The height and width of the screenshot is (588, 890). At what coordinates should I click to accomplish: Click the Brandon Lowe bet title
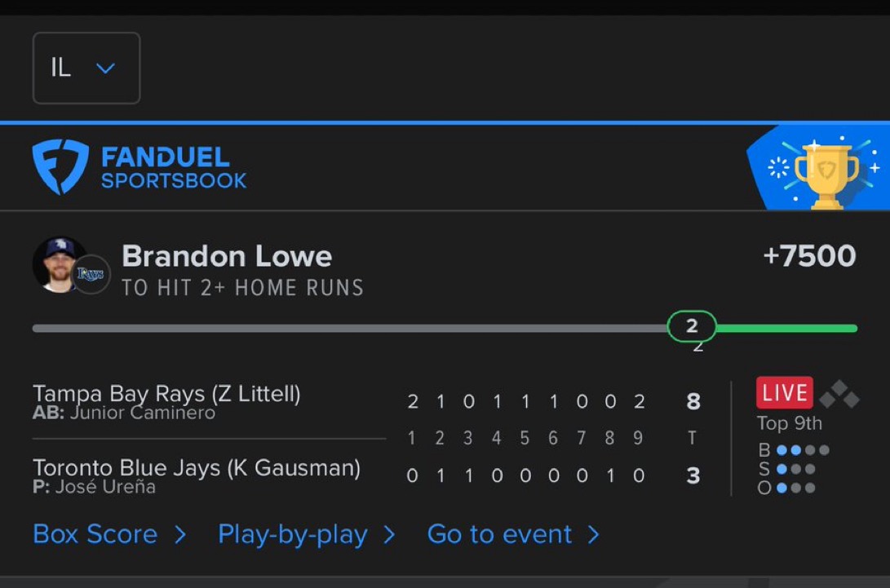[x=227, y=256]
